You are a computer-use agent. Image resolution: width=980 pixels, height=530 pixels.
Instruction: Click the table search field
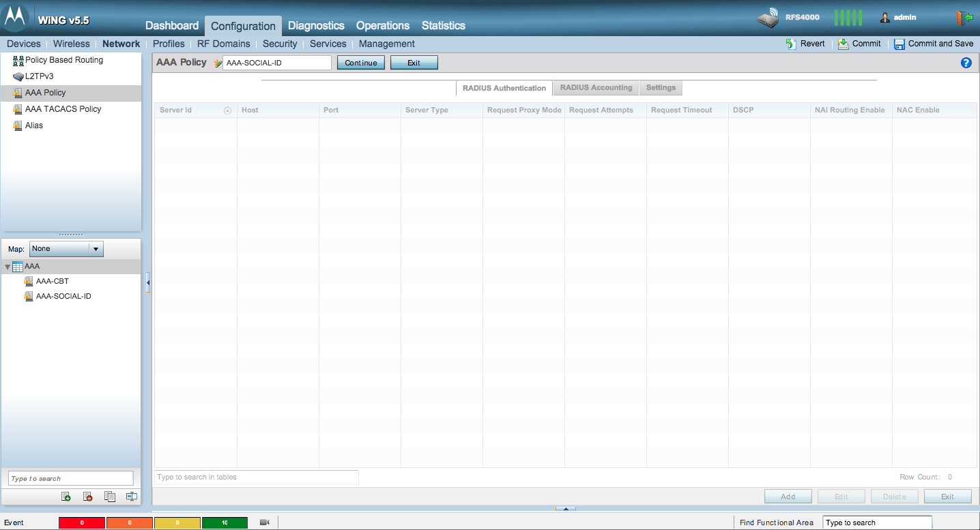pos(257,477)
